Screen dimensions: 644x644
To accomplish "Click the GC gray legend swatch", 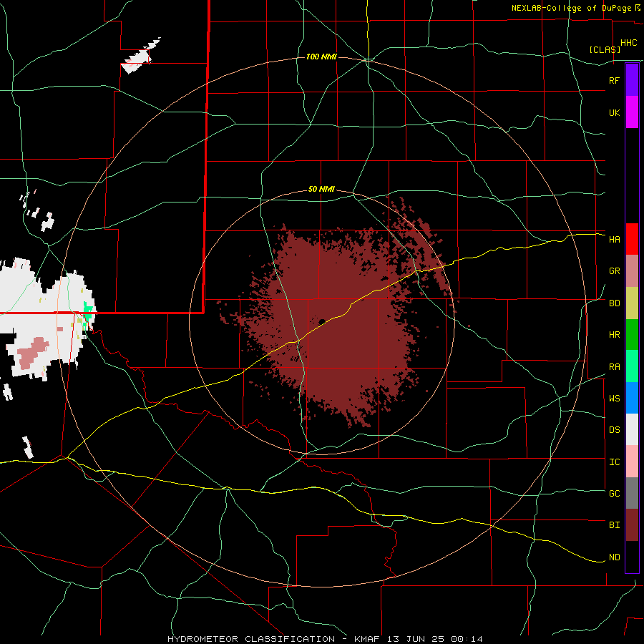I will pos(632,493).
